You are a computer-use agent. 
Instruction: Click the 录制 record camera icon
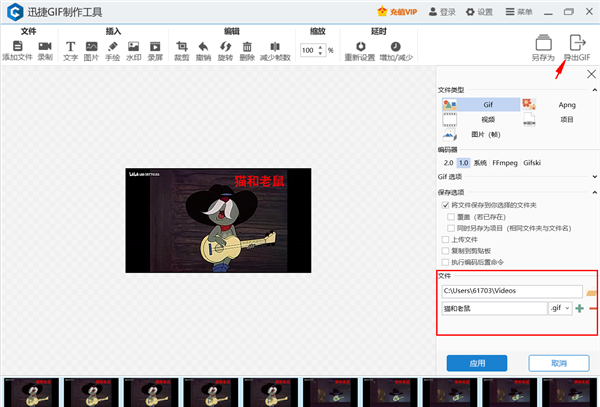[x=45, y=46]
